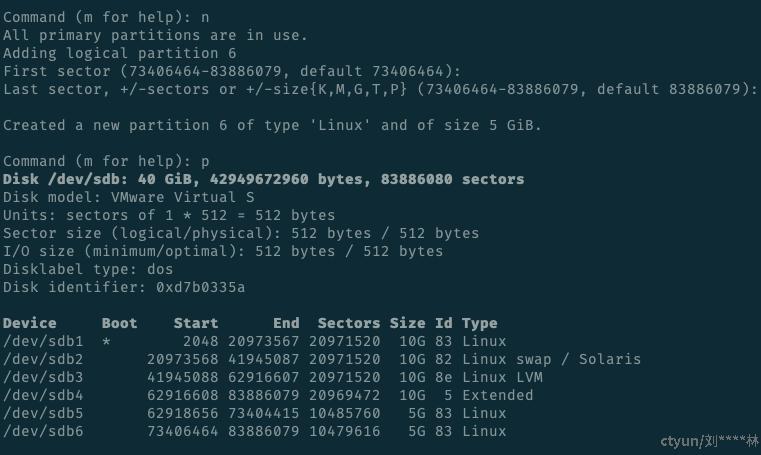The width and height of the screenshot is (761, 455).
Task: Click the /dev/sdb1 device entry
Action: [x=43, y=341]
